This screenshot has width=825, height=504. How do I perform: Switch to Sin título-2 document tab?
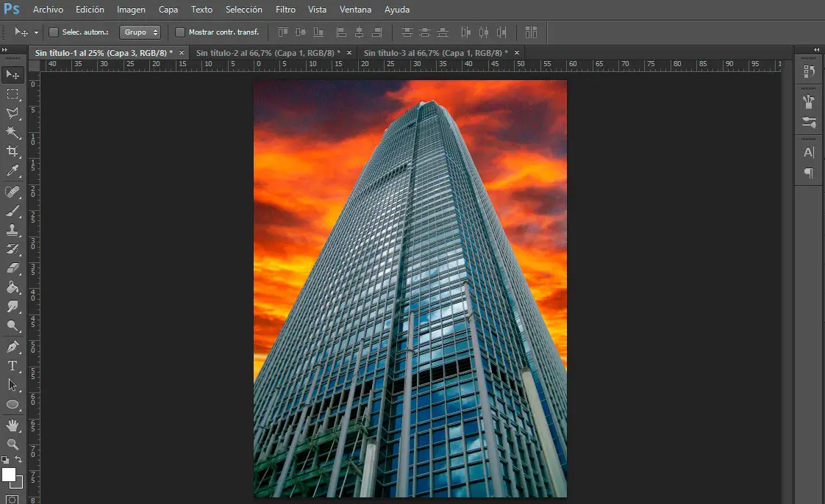pos(264,53)
